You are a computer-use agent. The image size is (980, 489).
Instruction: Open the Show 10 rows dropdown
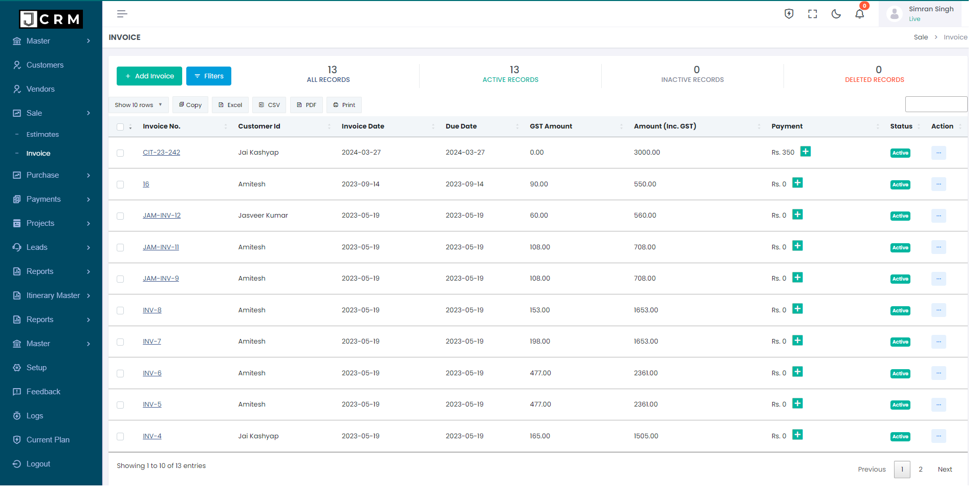pyautogui.click(x=138, y=104)
